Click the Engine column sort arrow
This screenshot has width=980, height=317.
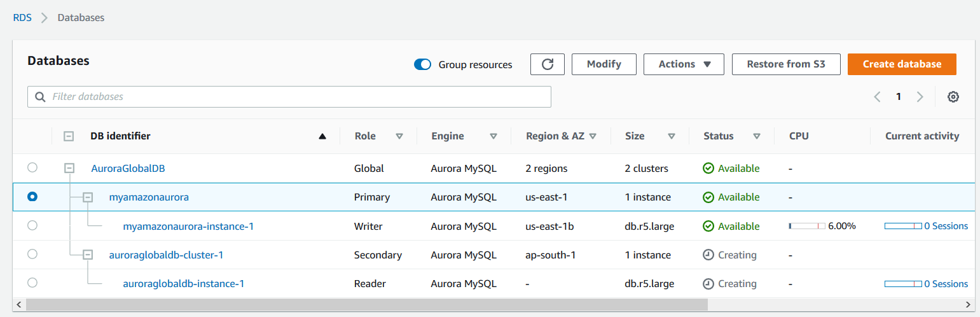click(x=493, y=136)
